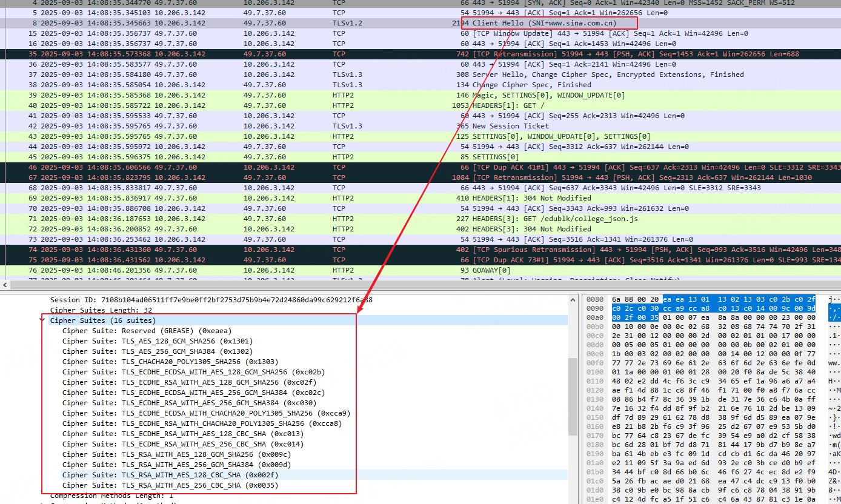Image resolution: width=841 pixels, height=504 pixels.
Task: Select packet 76 GOAWAY[0]
Action: click(420, 270)
